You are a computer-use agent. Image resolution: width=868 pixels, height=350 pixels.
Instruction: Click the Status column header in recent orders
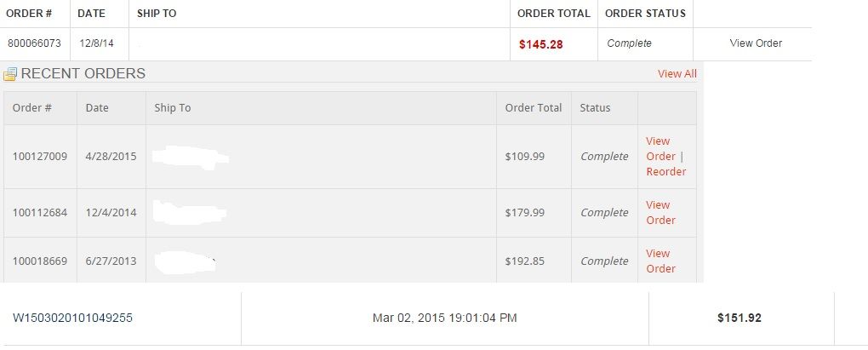(x=595, y=108)
